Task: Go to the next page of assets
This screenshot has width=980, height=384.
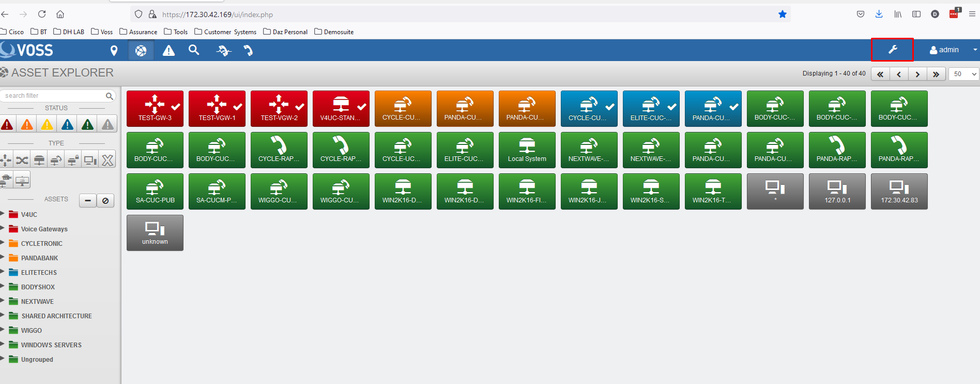Action: 917,74
